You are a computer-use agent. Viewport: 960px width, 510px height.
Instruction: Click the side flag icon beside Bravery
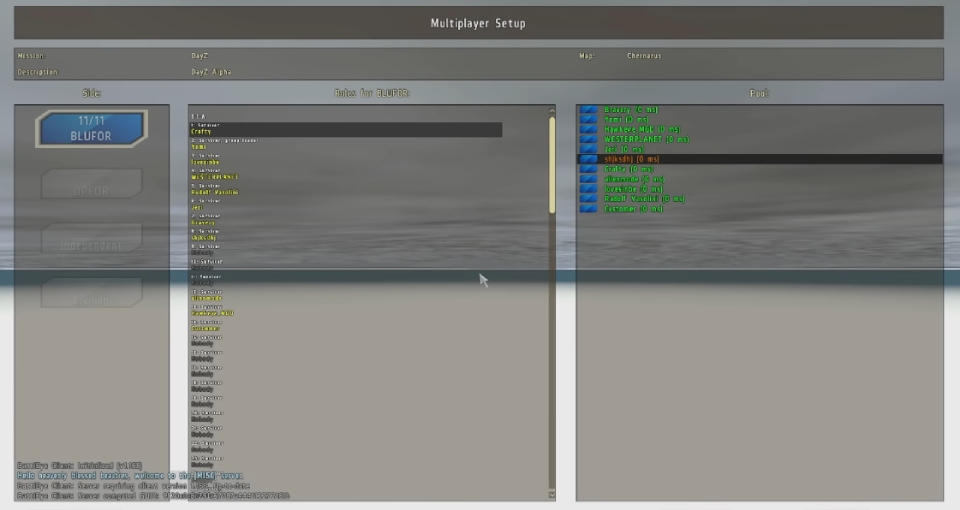tap(588, 110)
